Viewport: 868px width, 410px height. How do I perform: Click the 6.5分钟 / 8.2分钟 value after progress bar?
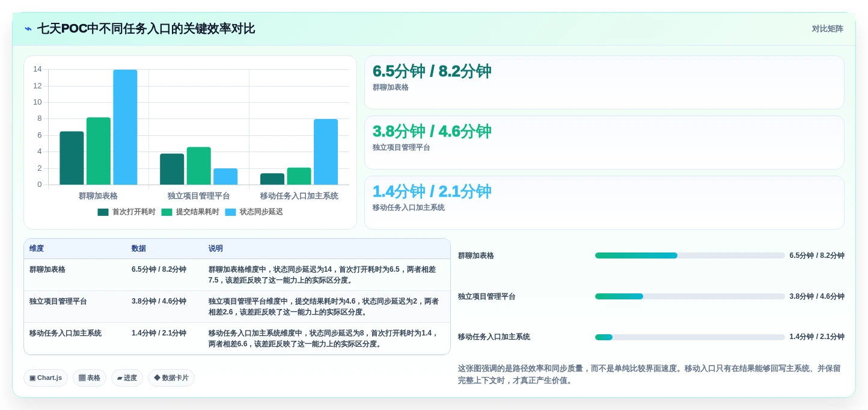pyautogui.click(x=817, y=255)
